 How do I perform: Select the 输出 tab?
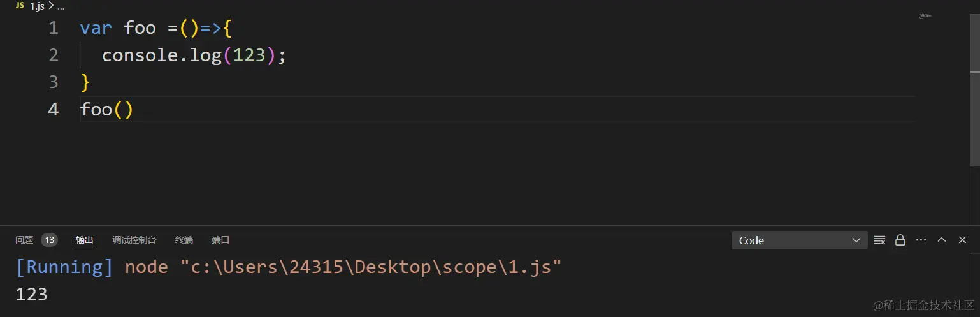84,240
